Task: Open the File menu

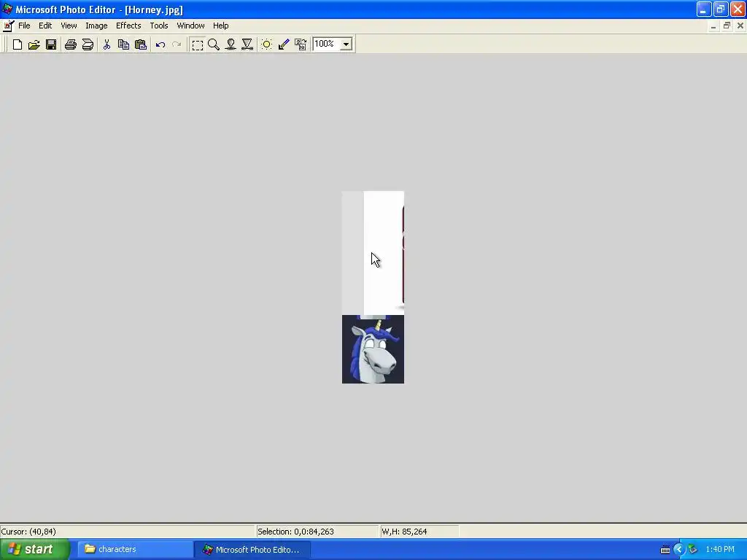Action: (24, 26)
